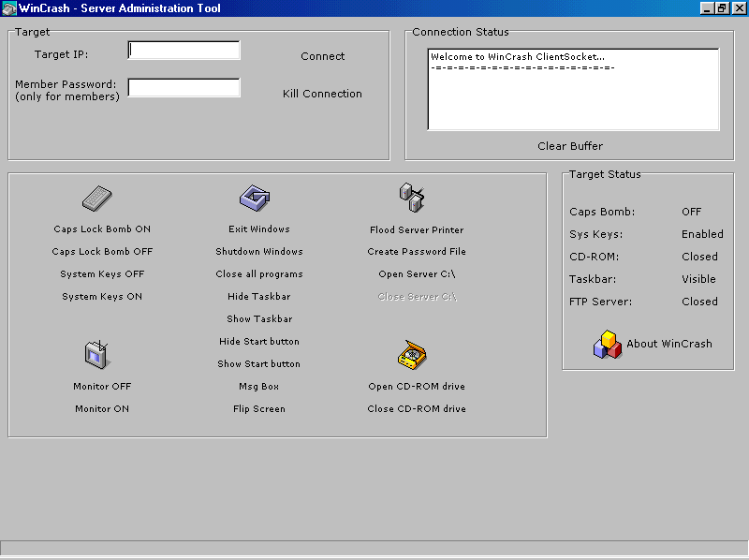The image size is (749, 560).
Task: Open Server C:\ on the target
Action: (x=416, y=273)
